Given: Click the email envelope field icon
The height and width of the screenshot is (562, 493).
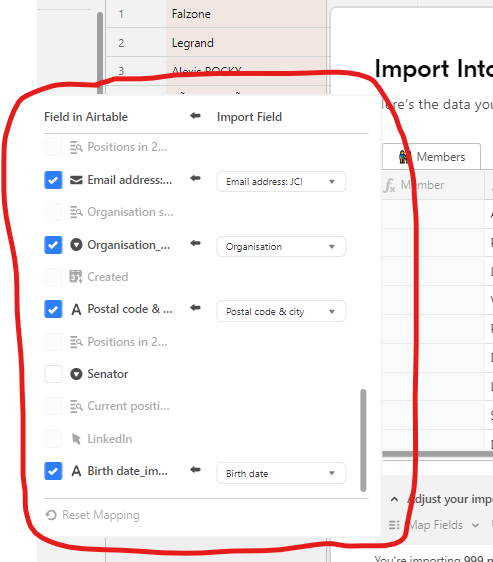Looking at the screenshot, I should click(76, 180).
